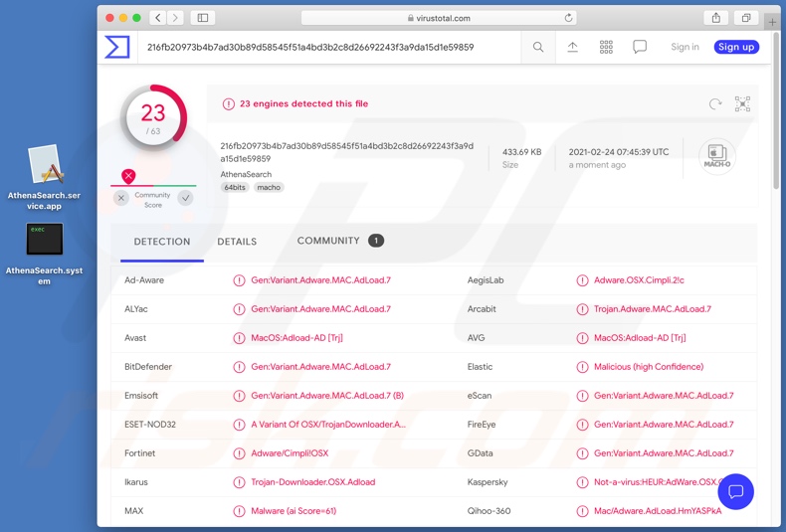Screen dimensions: 786x532
Task: Click the 64bits tag
Action: point(235,187)
